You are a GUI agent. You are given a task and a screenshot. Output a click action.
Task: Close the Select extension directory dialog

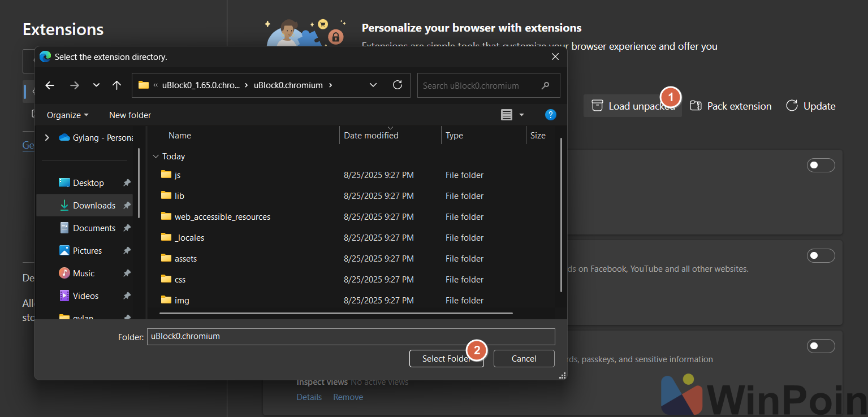point(555,57)
